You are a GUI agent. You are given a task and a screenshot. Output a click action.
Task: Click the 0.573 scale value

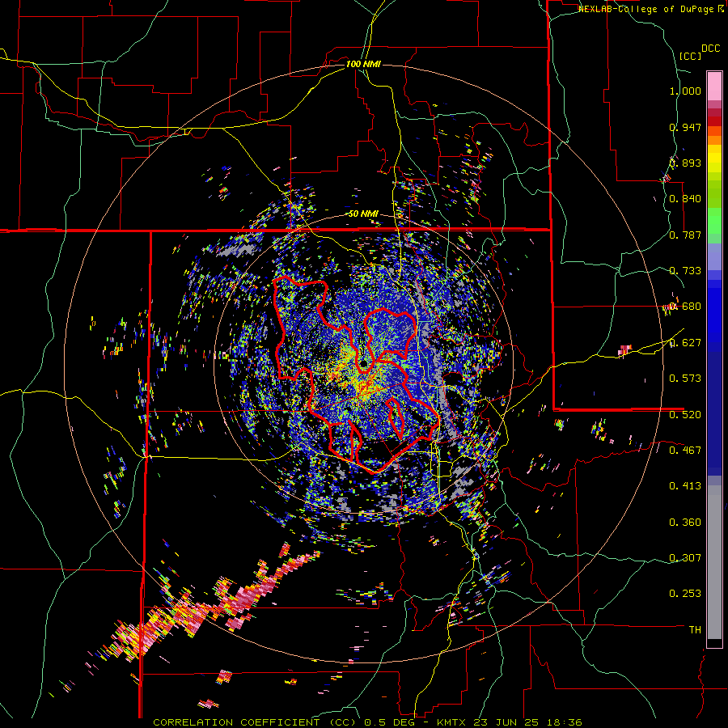[685, 379]
